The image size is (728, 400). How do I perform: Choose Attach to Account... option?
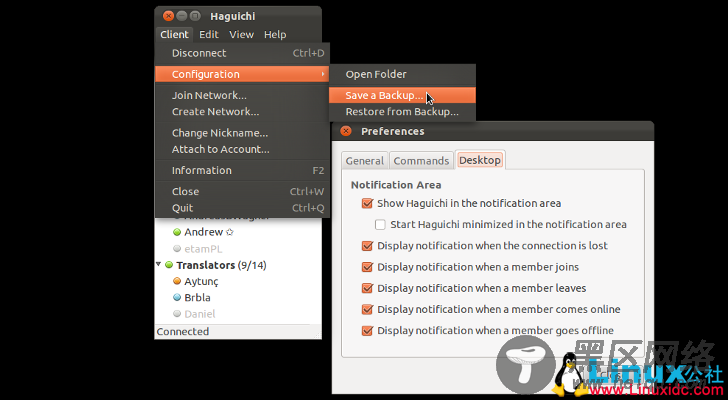coord(242,149)
